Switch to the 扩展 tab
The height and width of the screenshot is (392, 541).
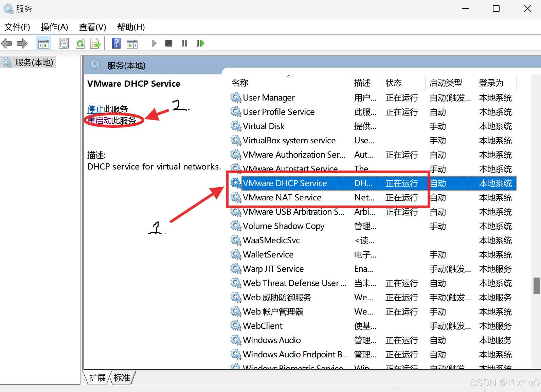point(97,377)
